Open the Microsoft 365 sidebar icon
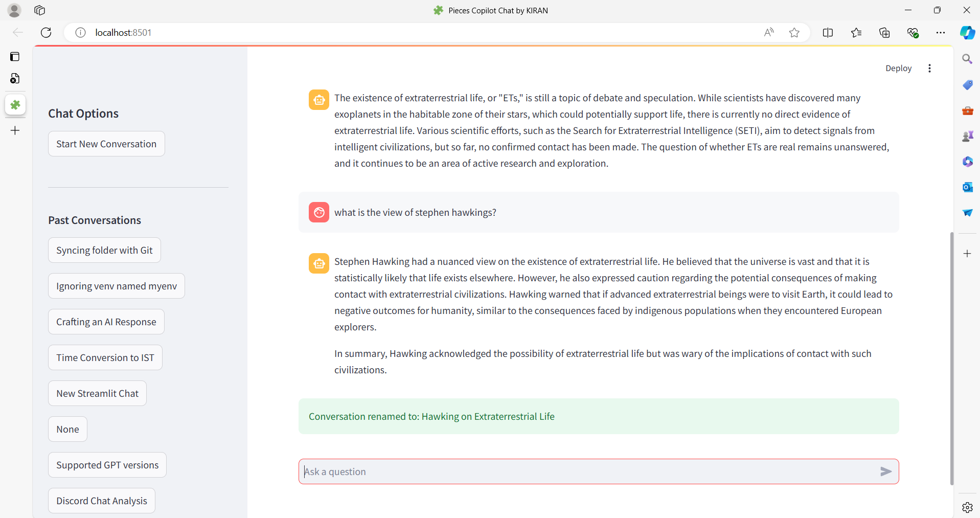This screenshot has height=518, width=980. point(967,162)
